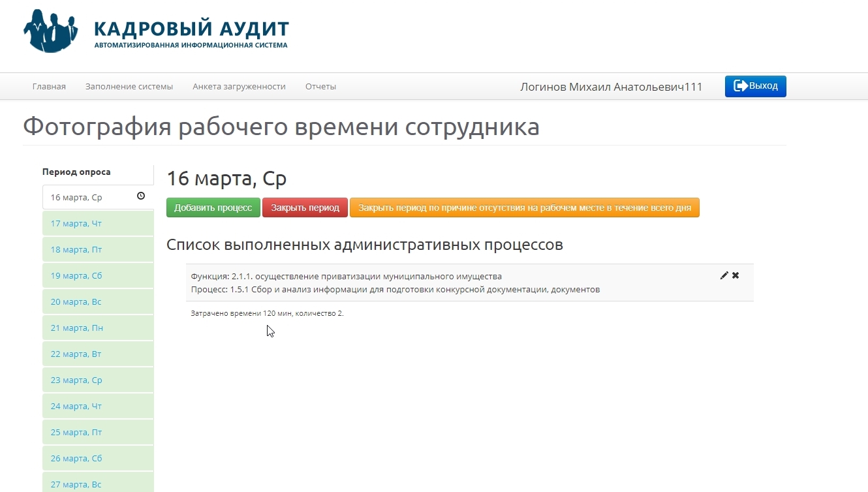Select 20 марта, Вс period

coord(98,301)
